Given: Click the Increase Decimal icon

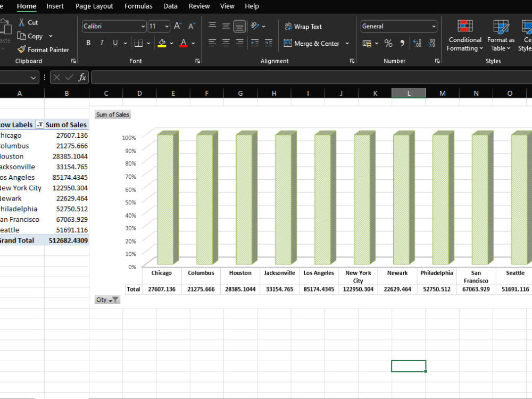Looking at the screenshot, I should tap(417, 43).
